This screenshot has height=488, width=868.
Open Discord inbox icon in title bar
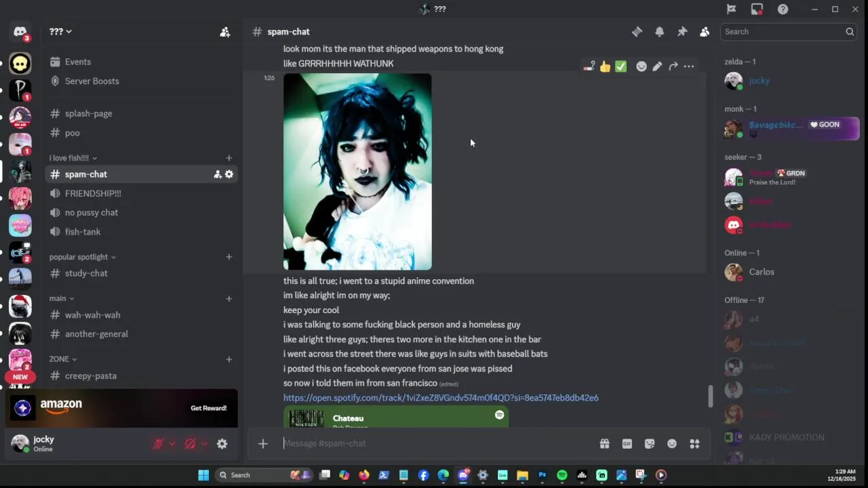757,9
